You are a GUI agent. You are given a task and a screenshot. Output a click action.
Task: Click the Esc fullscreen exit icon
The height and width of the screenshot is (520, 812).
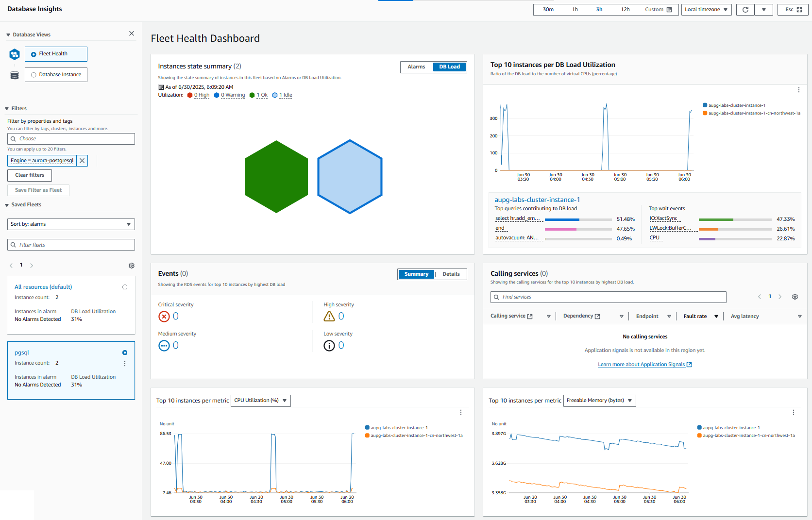click(799, 10)
